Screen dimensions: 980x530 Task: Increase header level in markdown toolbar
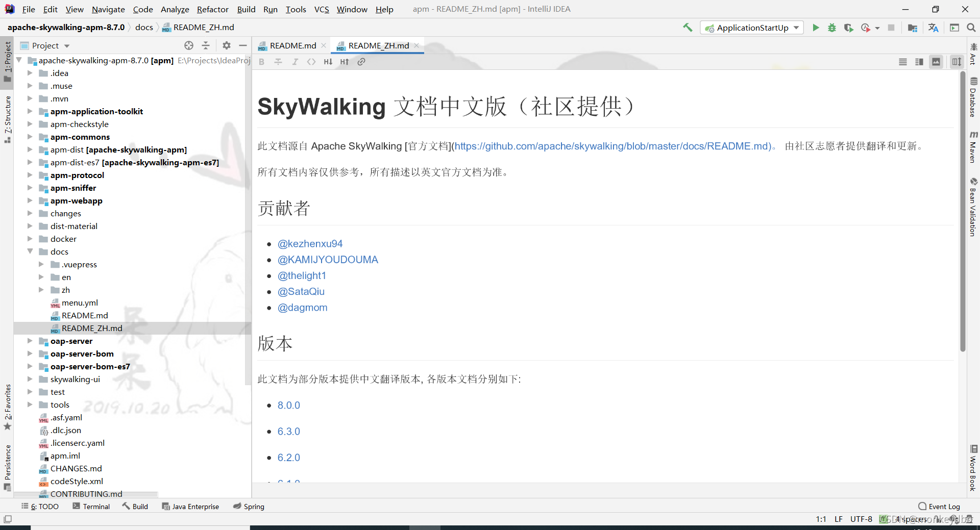coord(345,62)
